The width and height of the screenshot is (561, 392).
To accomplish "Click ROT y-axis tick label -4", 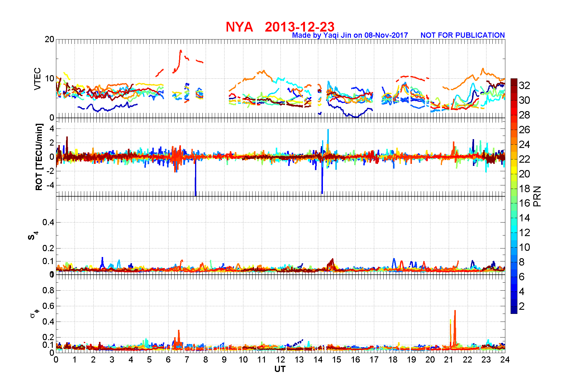I will click(x=51, y=185).
